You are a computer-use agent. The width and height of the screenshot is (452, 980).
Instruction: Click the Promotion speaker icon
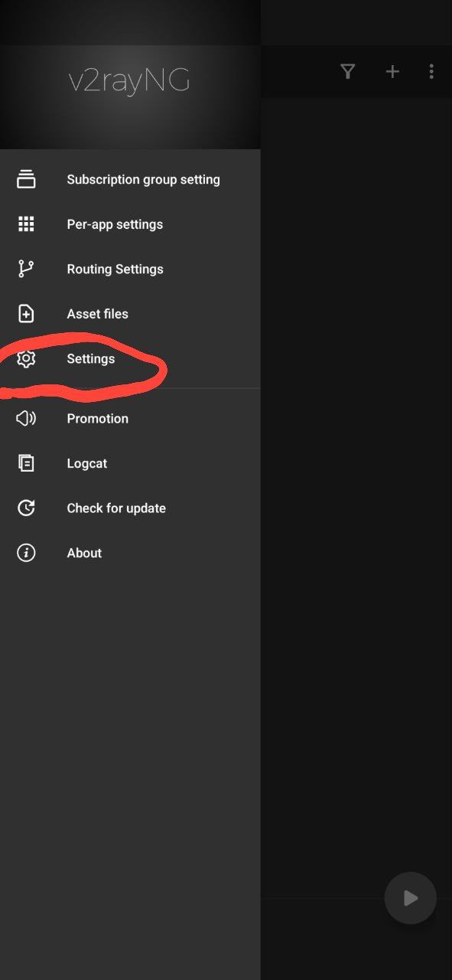click(x=26, y=418)
